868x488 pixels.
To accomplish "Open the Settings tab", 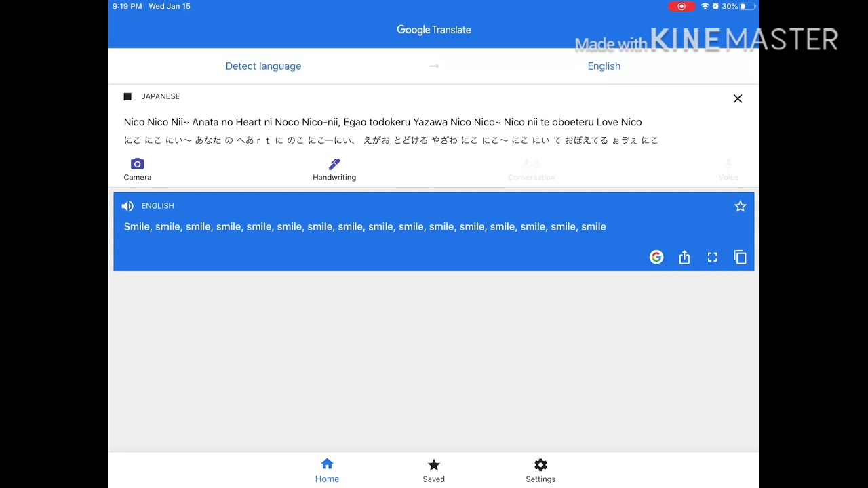I will 540,470.
